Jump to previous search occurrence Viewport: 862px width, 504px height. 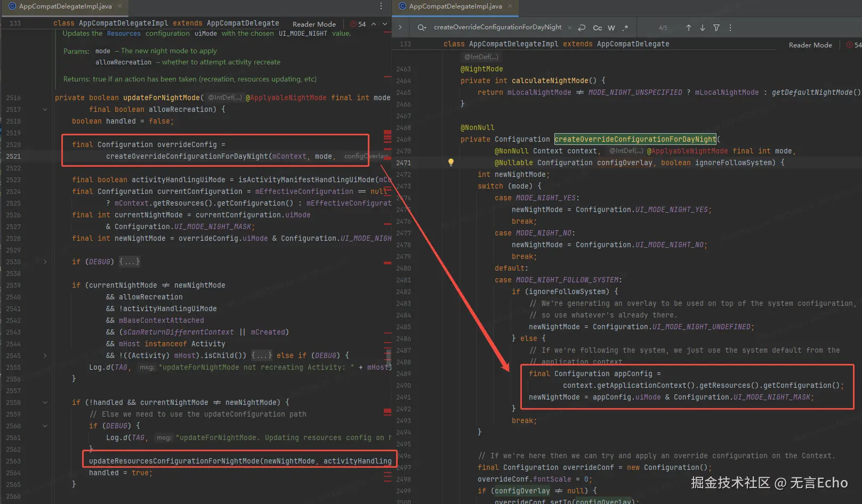point(688,28)
